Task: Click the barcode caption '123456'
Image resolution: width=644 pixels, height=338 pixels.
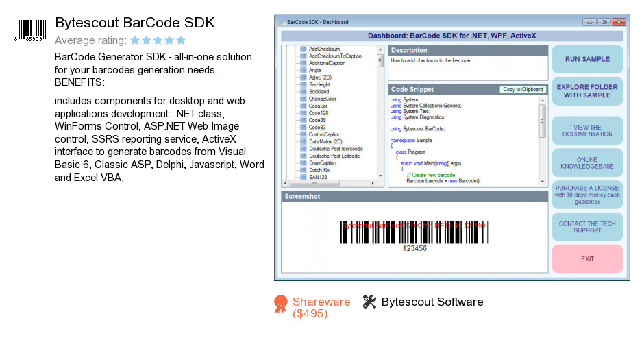Action: click(414, 248)
